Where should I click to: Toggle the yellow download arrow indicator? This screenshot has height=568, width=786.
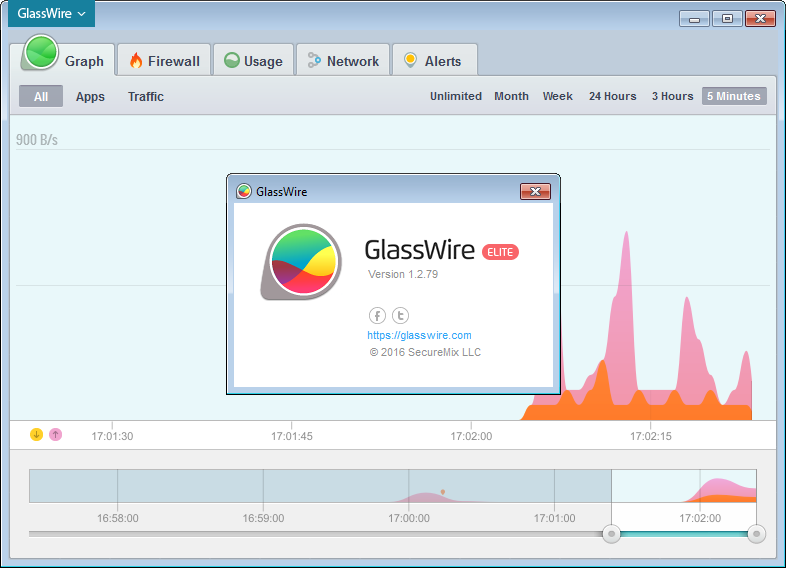(x=36, y=435)
